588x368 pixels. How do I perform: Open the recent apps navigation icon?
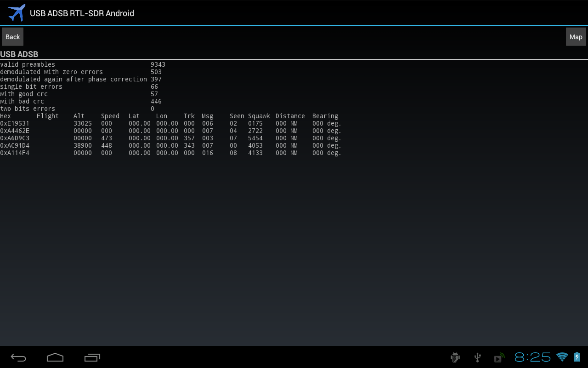[x=92, y=357]
